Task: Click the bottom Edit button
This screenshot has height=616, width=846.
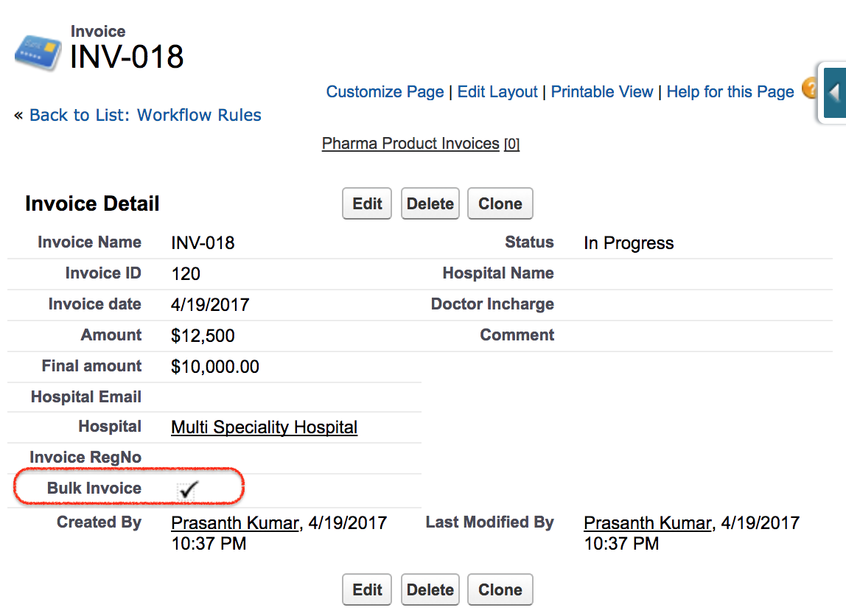Action: 367,589
